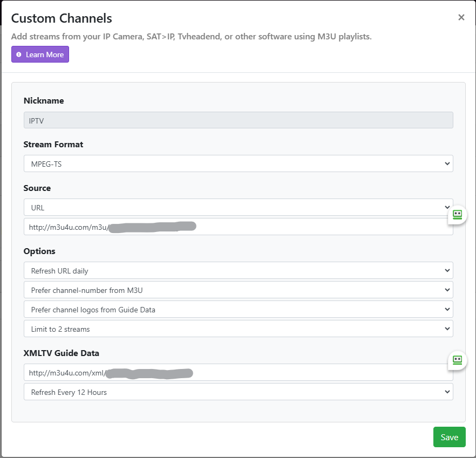The height and width of the screenshot is (458, 476).
Task: Click the IPTV nickname field
Action: (x=238, y=120)
